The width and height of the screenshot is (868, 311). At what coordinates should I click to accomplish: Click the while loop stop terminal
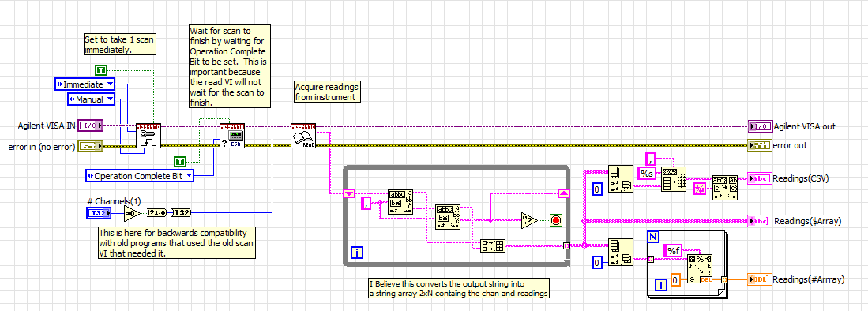pyautogui.click(x=556, y=220)
